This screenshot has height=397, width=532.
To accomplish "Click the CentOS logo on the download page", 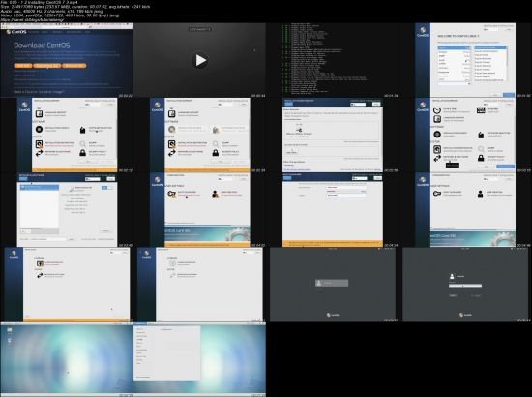I will tap(16, 32).
